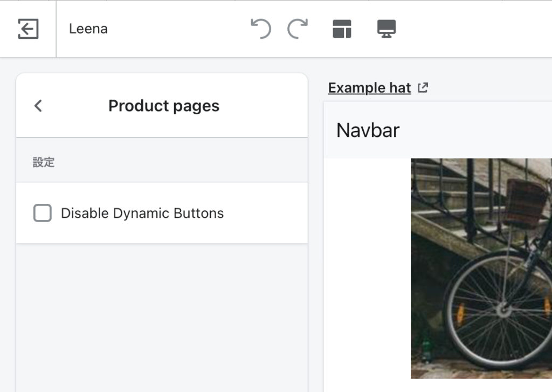
Task: Click the Product pages heading
Action: [164, 106]
